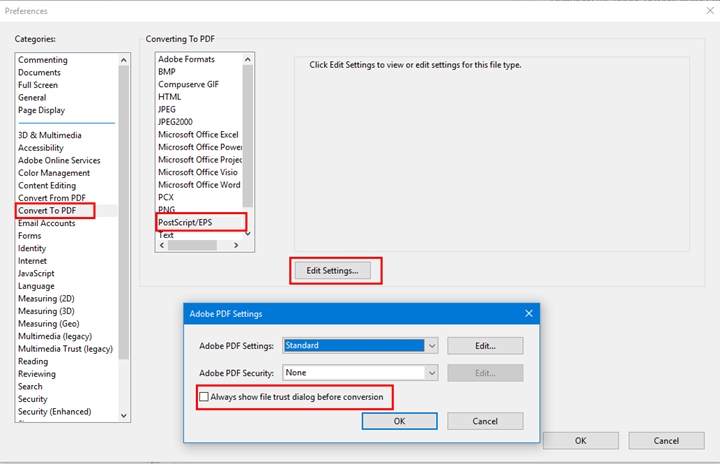This screenshot has height=464, width=720.
Task: Click OK in Preferences window
Action: [x=580, y=441]
